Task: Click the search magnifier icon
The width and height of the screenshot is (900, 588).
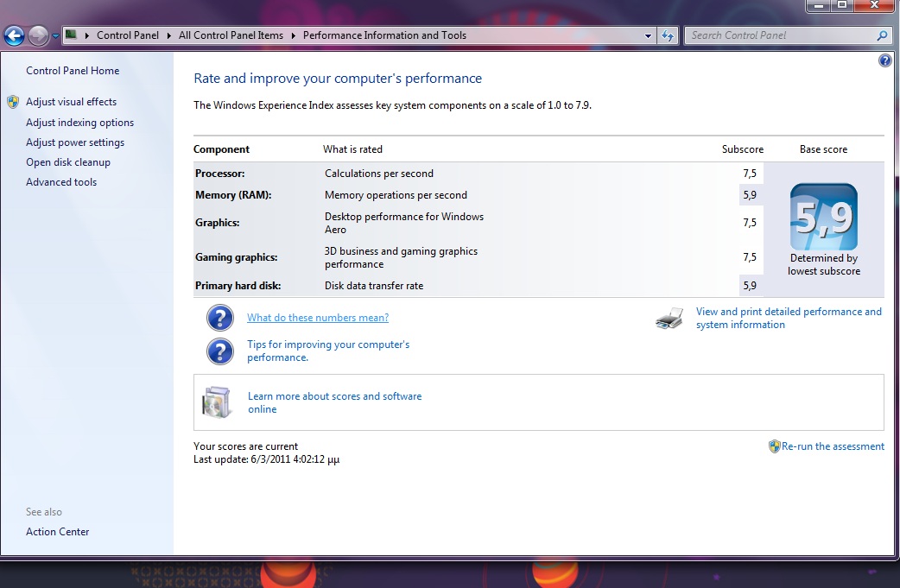Action: (x=882, y=35)
